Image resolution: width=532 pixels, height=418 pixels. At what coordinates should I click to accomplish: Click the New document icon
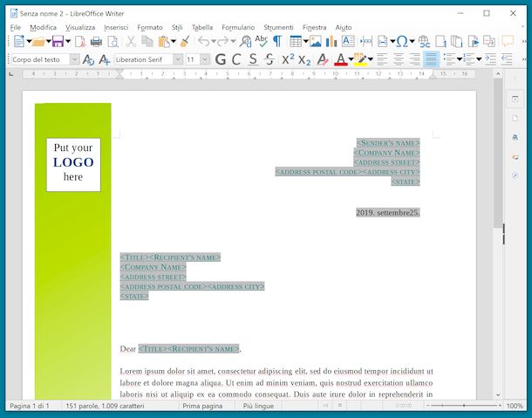tap(18, 41)
